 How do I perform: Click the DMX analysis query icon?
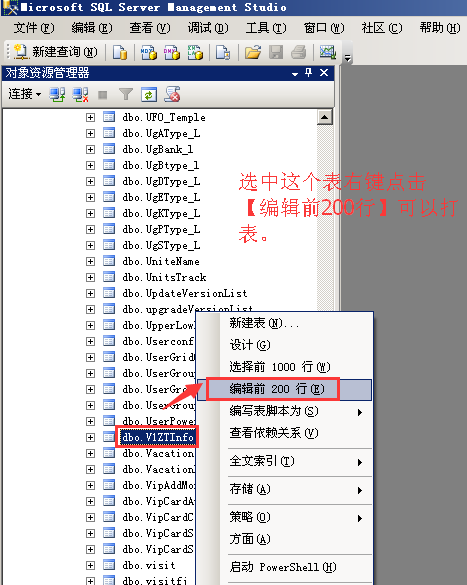[172, 52]
